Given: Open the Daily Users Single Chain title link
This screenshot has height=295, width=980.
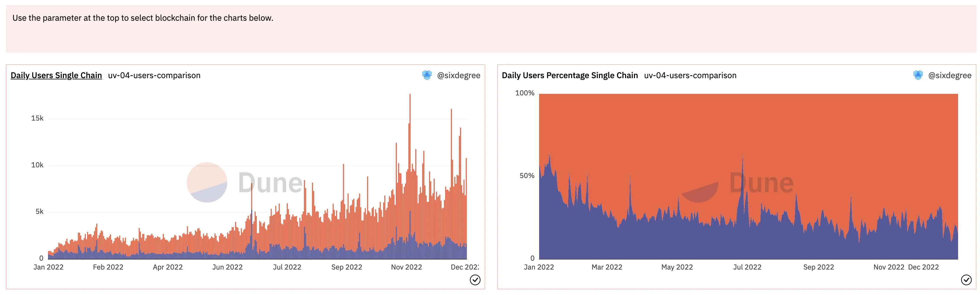Looking at the screenshot, I should coord(56,75).
